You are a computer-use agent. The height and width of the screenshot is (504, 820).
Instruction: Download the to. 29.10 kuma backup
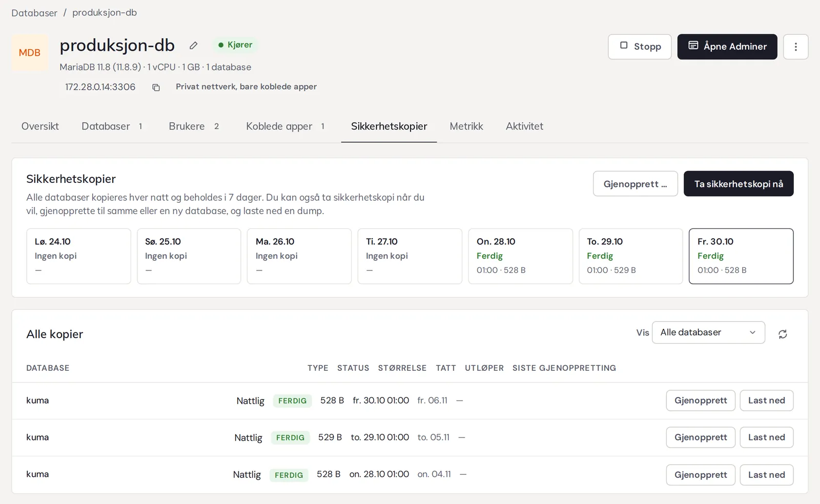click(x=766, y=437)
